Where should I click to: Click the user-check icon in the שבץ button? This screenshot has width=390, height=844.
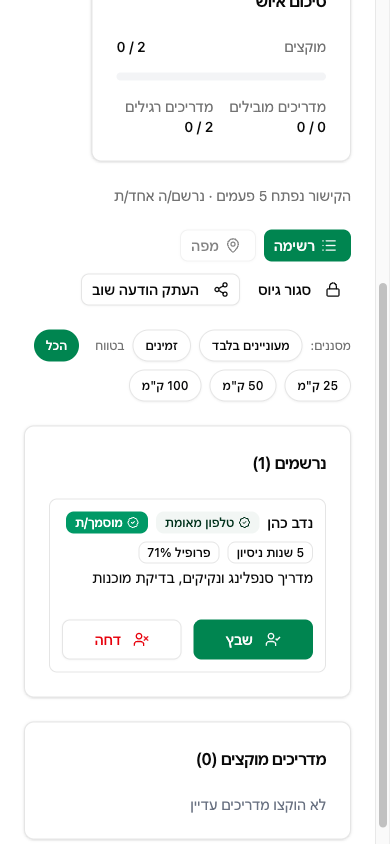[273, 639]
